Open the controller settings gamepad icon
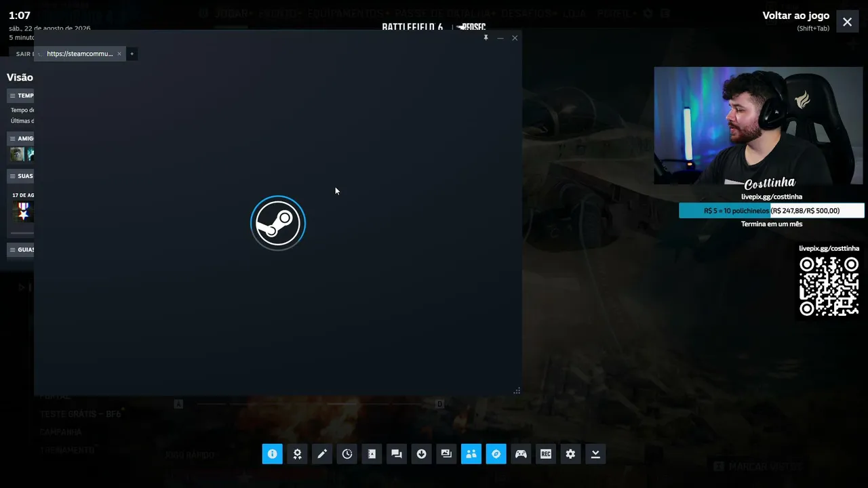This screenshot has width=868, height=488. [x=521, y=454]
